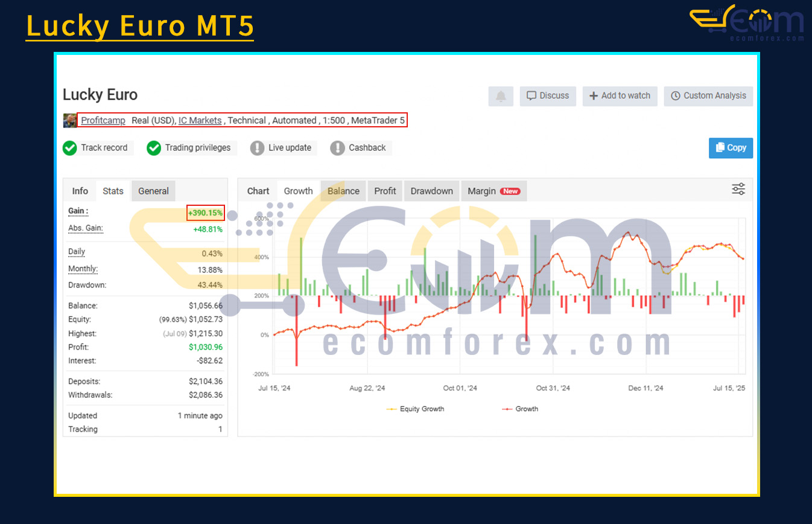Open Custom Analysis
Screen dimensions: 812x524
point(708,96)
